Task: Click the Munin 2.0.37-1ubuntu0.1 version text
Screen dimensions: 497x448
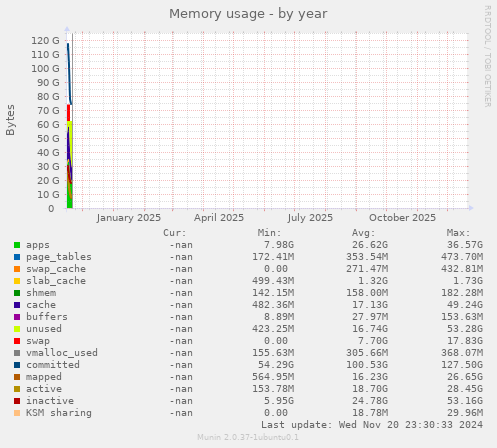Action: (248, 437)
